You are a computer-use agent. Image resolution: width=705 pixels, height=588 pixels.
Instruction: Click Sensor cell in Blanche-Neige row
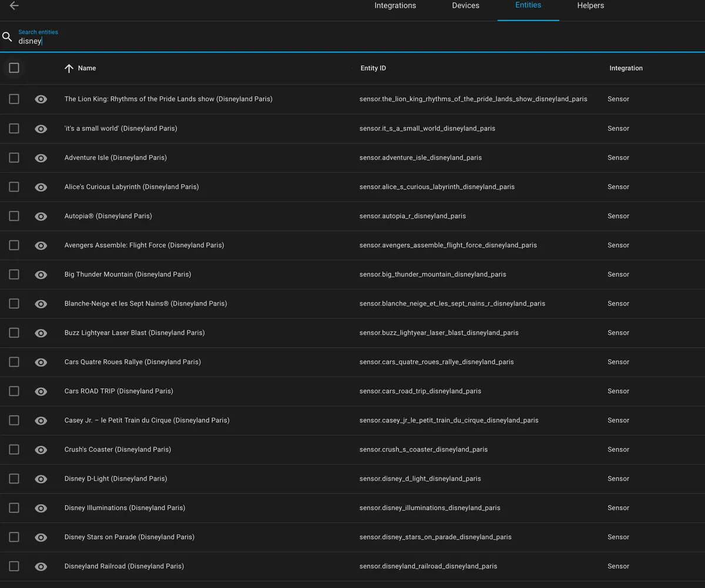618,304
